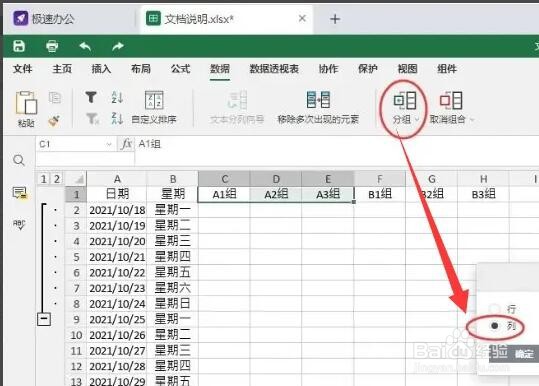Click the 文本分列向导 icon
This screenshot has height=386, width=539.
click(x=237, y=100)
